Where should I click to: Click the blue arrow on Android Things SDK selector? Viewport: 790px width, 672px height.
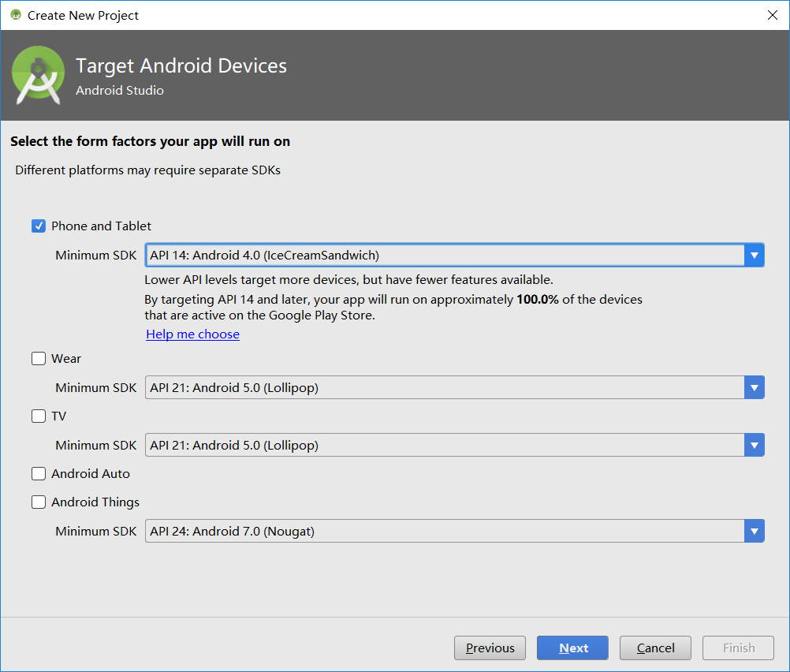tap(755, 531)
